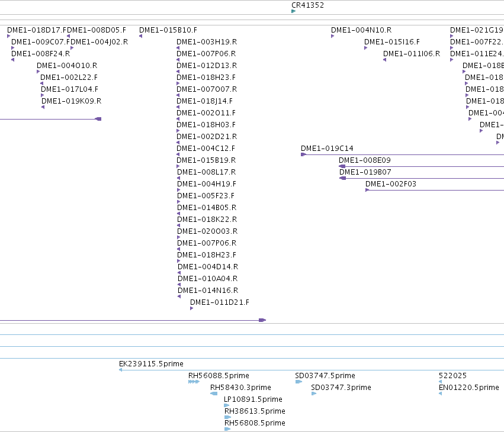Image resolution: width=504 pixels, height=432 pixels.
Task: Select the SD03747.3prime EST
Action: tap(341, 388)
